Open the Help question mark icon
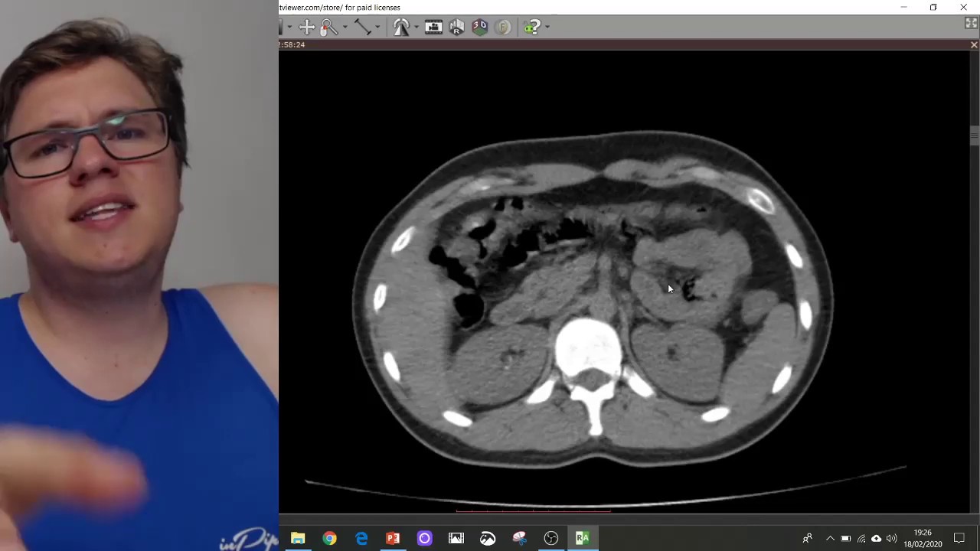Image resolution: width=980 pixels, height=551 pixels. point(533,27)
